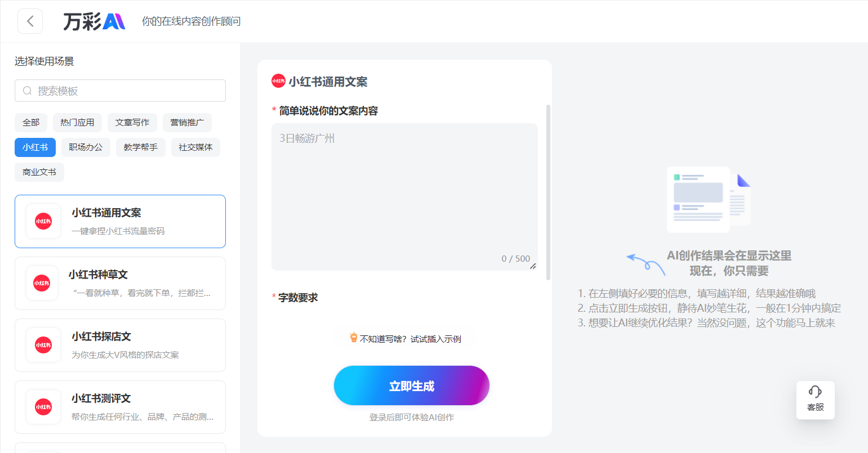Image resolution: width=868 pixels, height=453 pixels.
Task: Click the red icon beside the form title
Action: 278,81
